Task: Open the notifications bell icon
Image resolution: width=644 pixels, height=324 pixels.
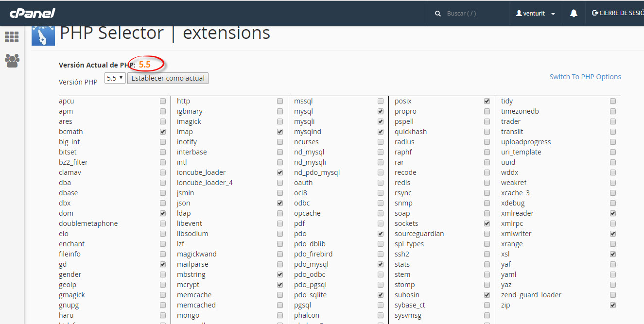Action: pyautogui.click(x=574, y=14)
